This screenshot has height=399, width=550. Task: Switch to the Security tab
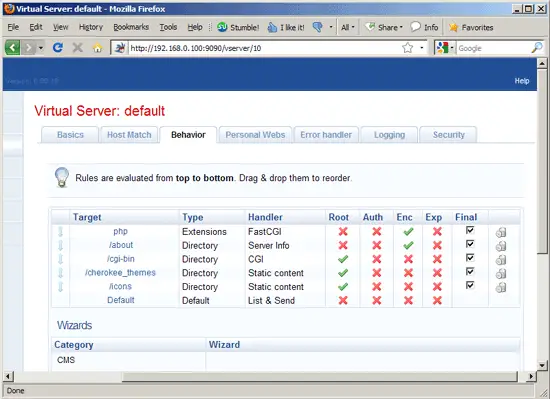(x=448, y=135)
